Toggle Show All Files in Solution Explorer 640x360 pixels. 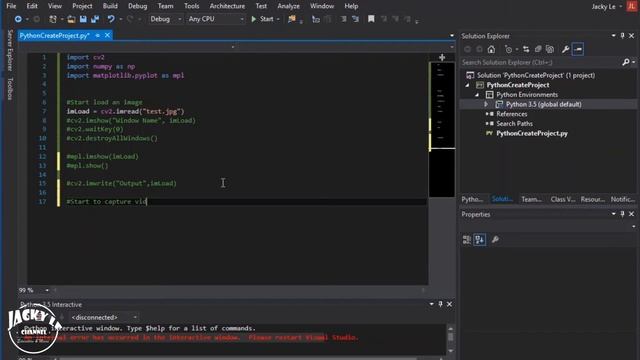(x=550, y=49)
